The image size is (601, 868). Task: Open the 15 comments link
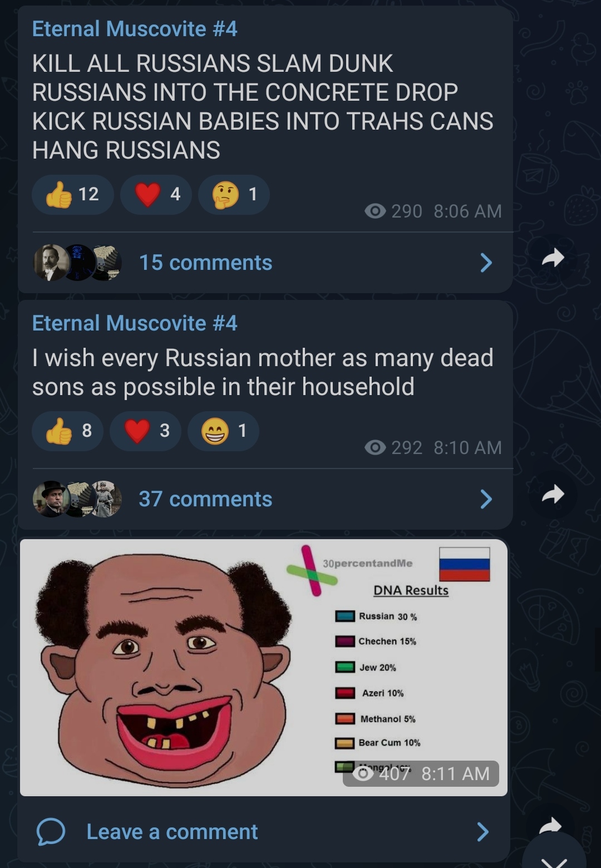click(205, 263)
